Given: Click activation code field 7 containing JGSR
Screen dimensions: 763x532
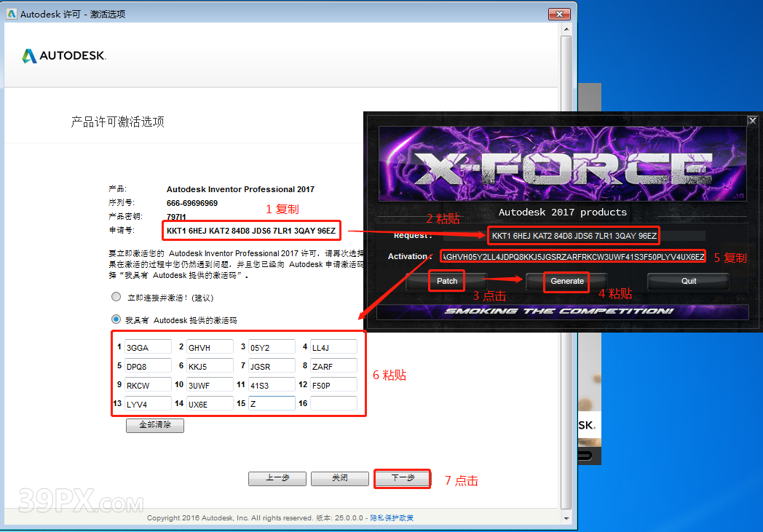Looking at the screenshot, I should tap(272, 366).
